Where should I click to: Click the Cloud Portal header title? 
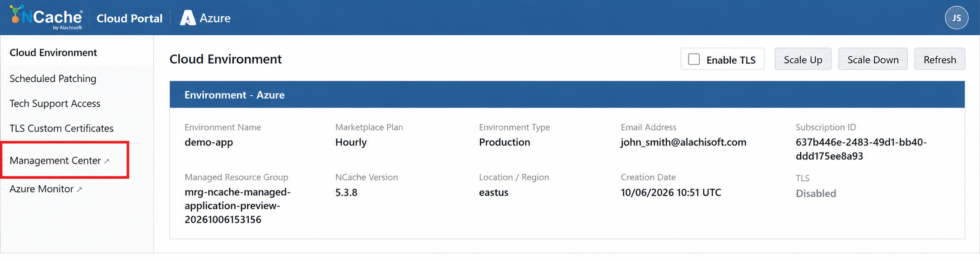coord(130,18)
